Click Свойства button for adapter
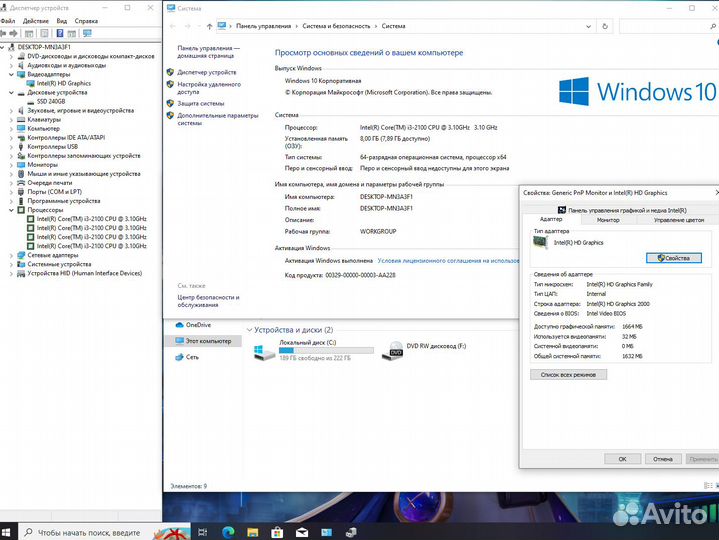The width and height of the screenshot is (719, 540). click(x=674, y=258)
